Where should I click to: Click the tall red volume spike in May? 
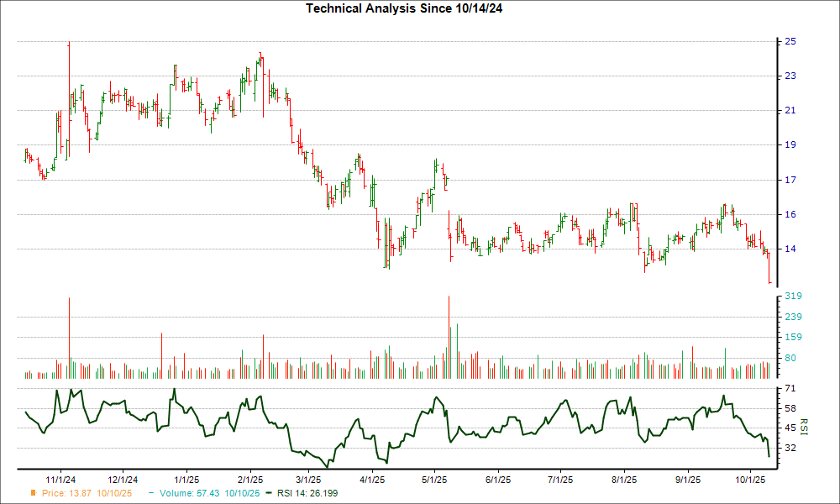click(x=449, y=336)
